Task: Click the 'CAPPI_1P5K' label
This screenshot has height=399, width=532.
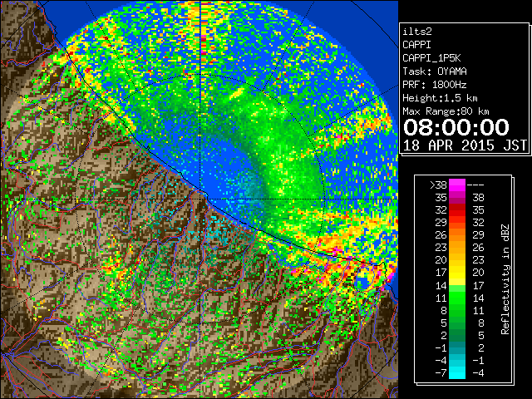Action: click(431, 58)
